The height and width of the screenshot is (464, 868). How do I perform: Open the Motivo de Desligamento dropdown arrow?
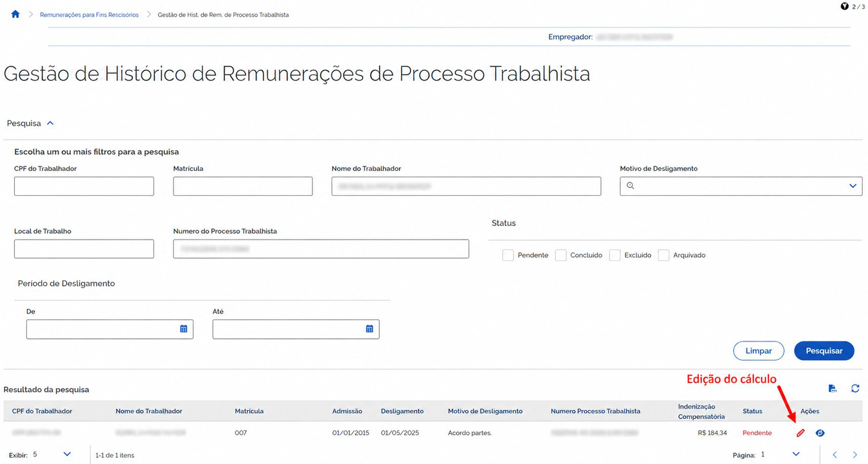(853, 186)
